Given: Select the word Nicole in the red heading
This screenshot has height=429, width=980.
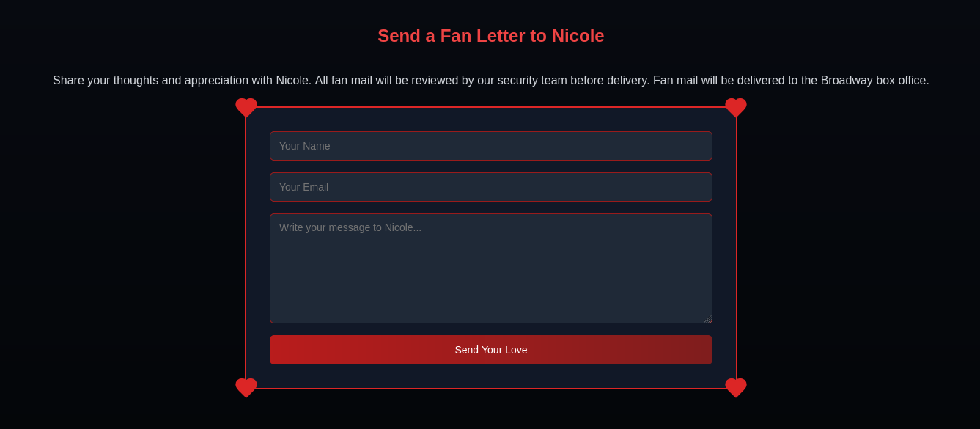Looking at the screenshot, I should (x=578, y=36).
